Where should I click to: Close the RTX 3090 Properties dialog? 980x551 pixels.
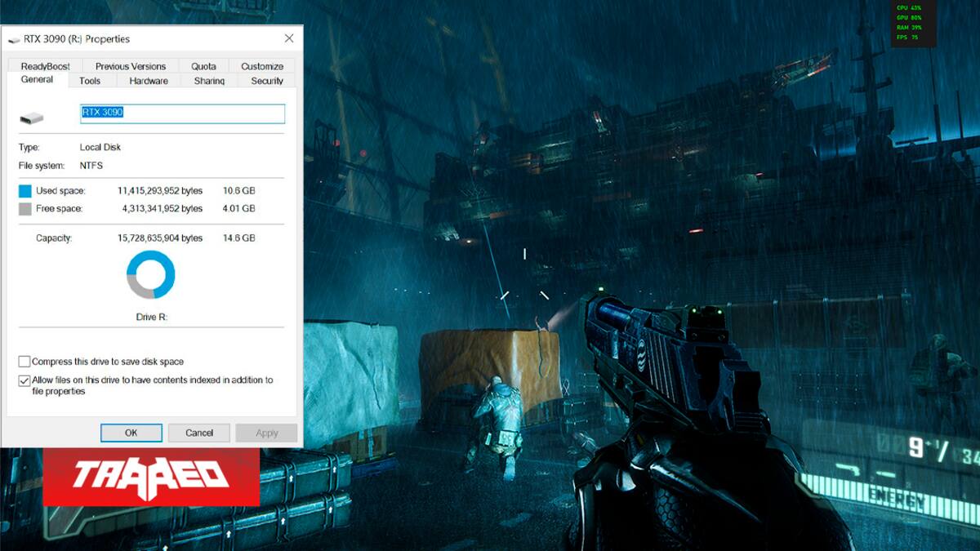[289, 38]
